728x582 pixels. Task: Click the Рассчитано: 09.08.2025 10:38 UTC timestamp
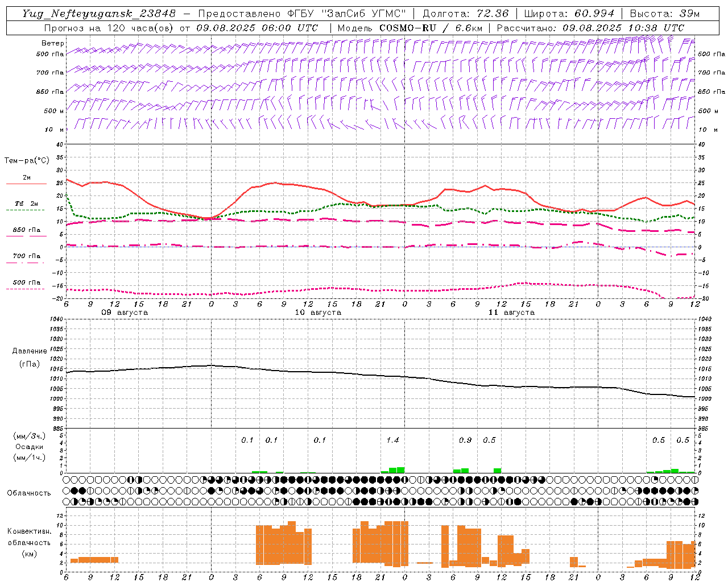(x=590, y=28)
